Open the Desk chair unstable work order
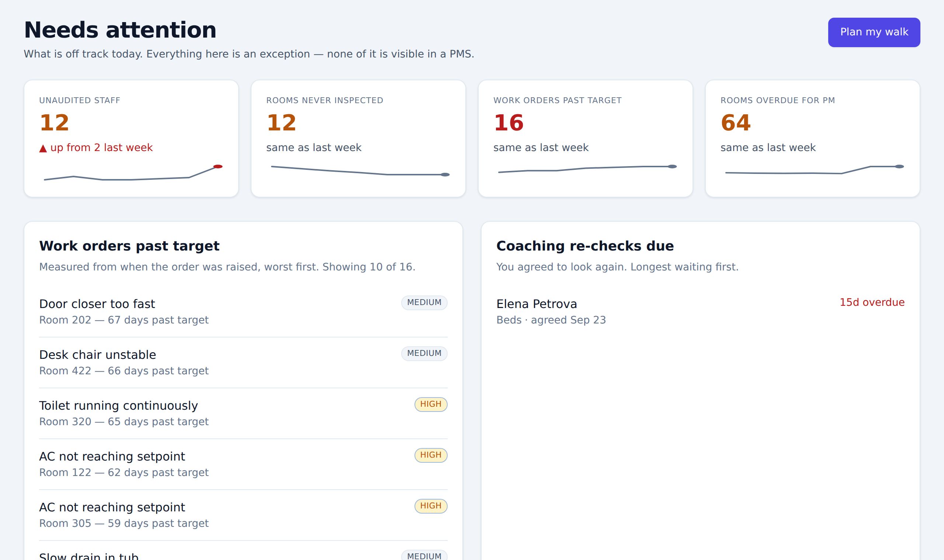The height and width of the screenshot is (560, 944). 243,363
